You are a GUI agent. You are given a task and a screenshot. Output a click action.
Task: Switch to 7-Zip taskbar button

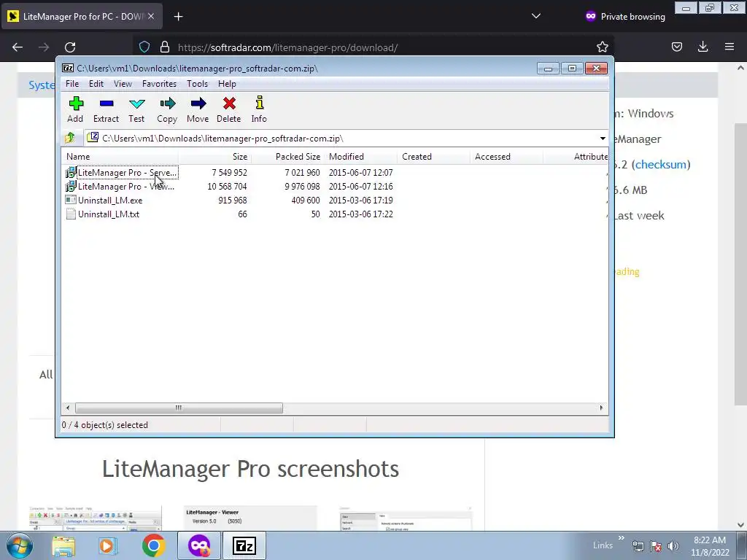click(x=244, y=545)
